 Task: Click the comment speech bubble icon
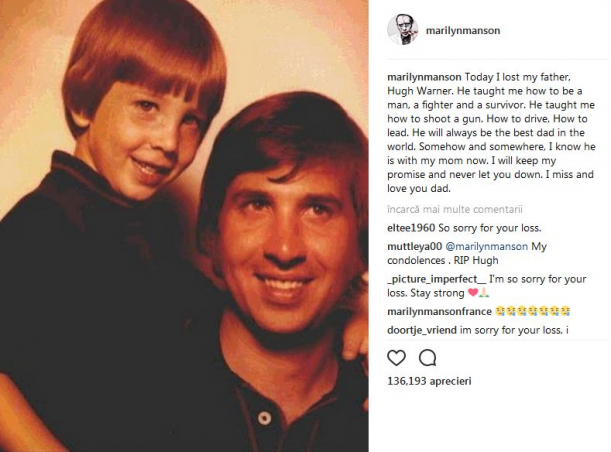pyautogui.click(x=427, y=357)
